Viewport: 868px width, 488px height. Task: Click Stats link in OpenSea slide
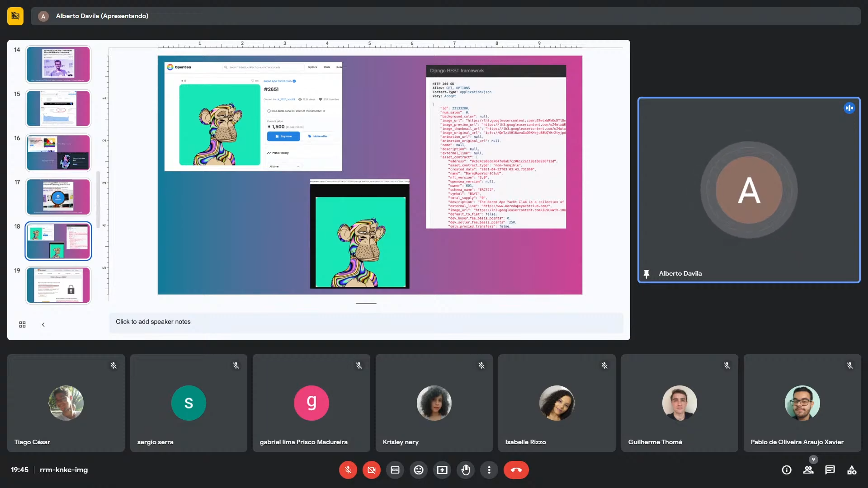(327, 67)
